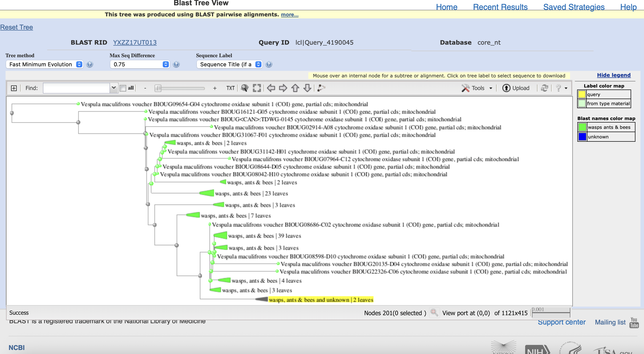Click the Reset Tree link
This screenshot has height=354, width=644.
coord(16,27)
